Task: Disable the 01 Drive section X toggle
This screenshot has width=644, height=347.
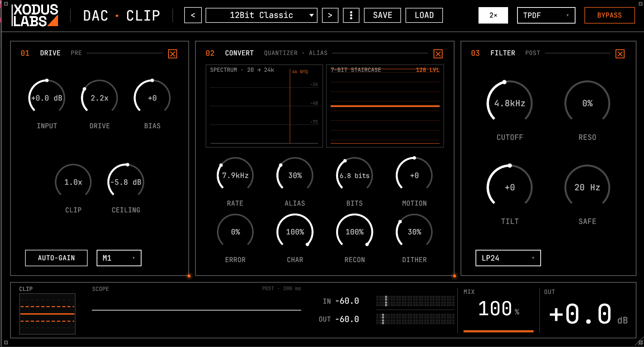Action: click(173, 54)
